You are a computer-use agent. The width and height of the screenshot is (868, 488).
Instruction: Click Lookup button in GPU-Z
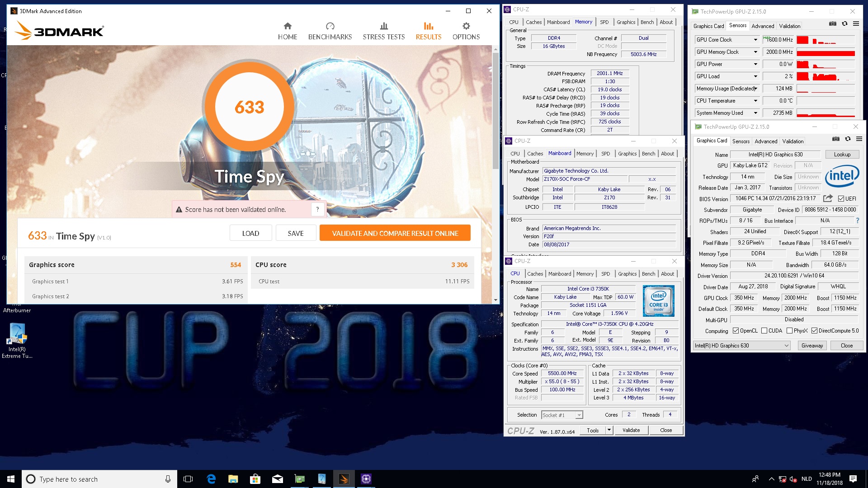pyautogui.click(x=842, y=155)
